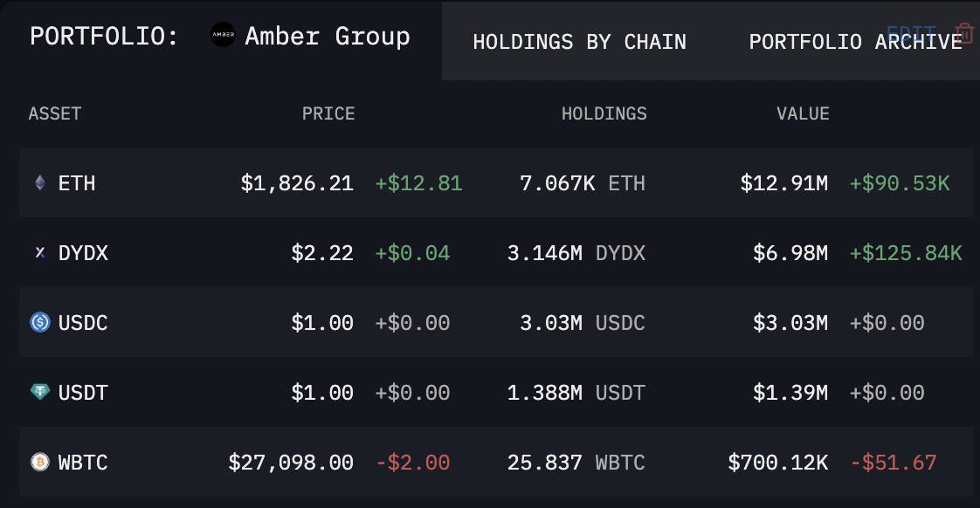
Task: Open the USDC asset row
Action: (x=495, y=322)
